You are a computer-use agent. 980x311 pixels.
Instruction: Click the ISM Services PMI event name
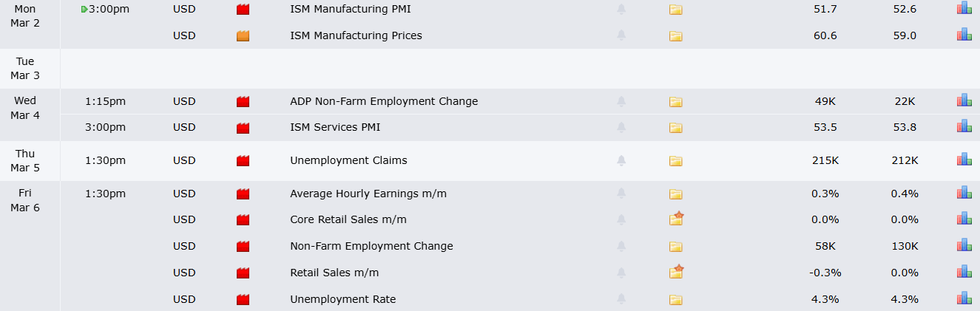click(x=335, y=127)
